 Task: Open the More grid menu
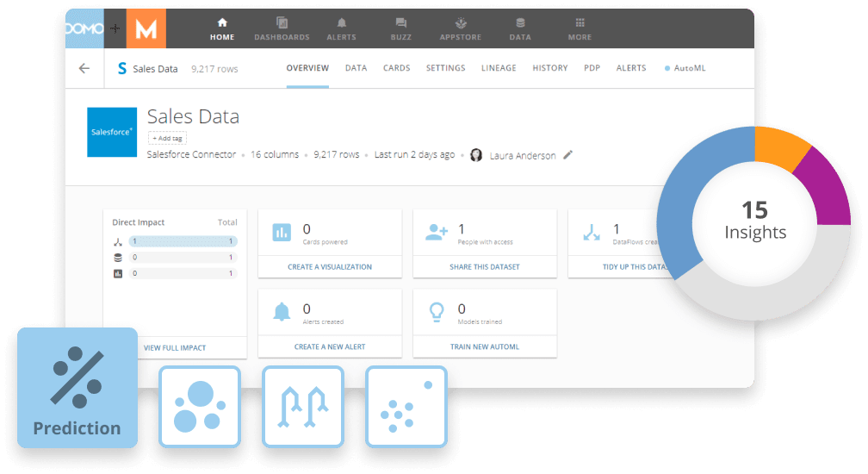[580, 28]
